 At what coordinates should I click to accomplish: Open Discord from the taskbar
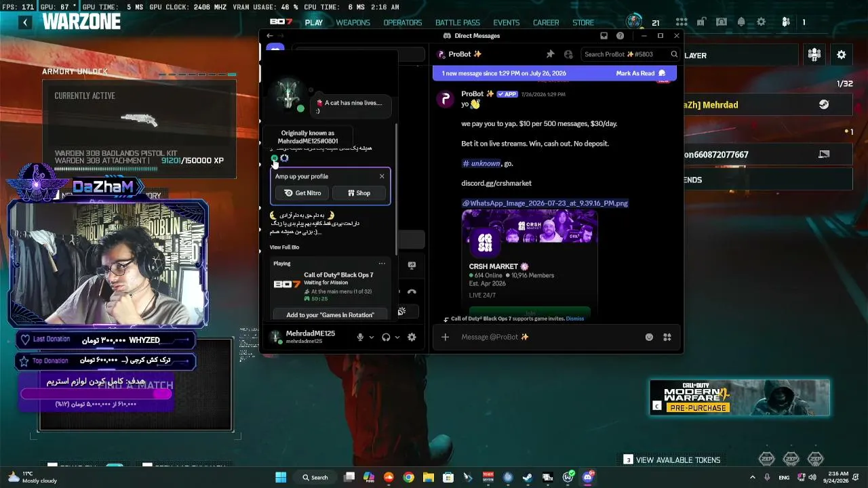point(588,477)
